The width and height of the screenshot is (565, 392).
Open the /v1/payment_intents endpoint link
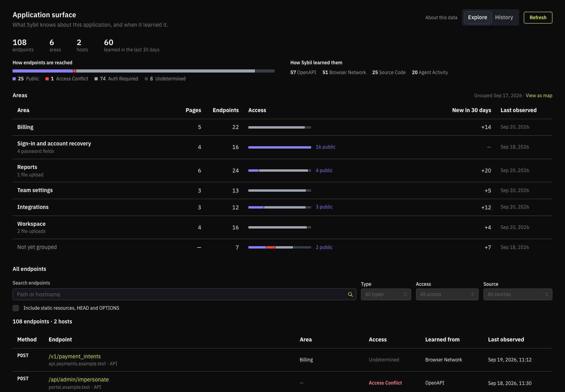(75, 356)
